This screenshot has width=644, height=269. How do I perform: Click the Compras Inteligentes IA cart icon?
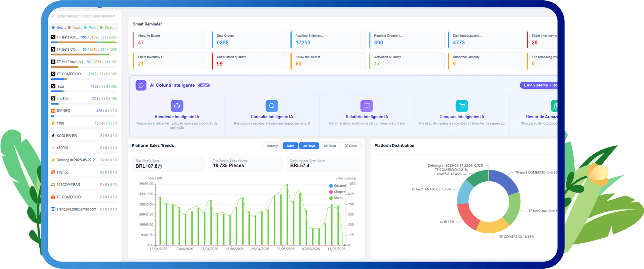[462, 106]
